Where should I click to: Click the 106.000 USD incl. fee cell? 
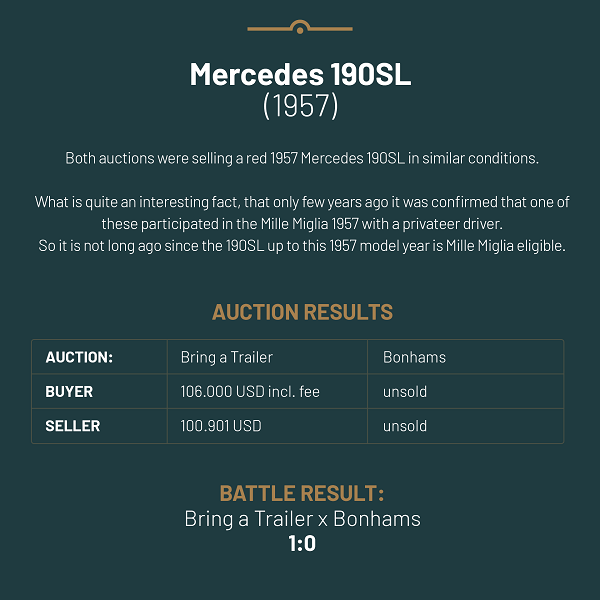pos(267,391)
